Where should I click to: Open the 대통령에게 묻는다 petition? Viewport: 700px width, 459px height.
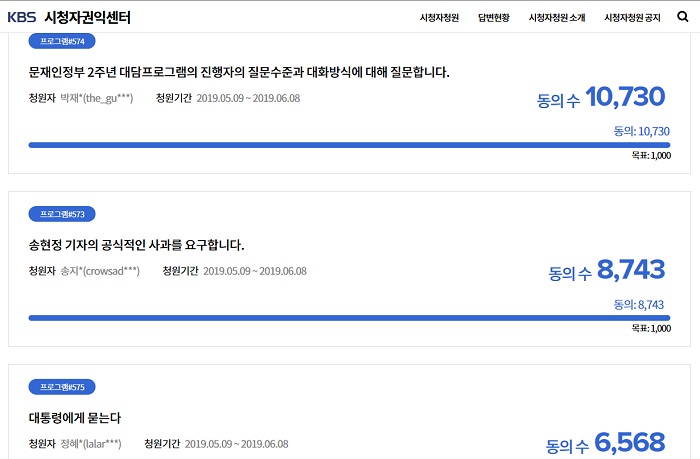76,417
